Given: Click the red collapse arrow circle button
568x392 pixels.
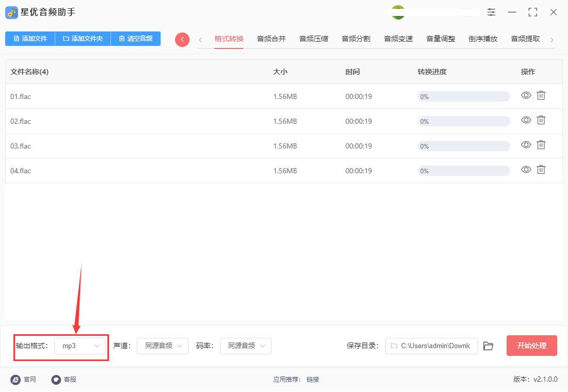Looking at the screenshot, I should [182, 40].
